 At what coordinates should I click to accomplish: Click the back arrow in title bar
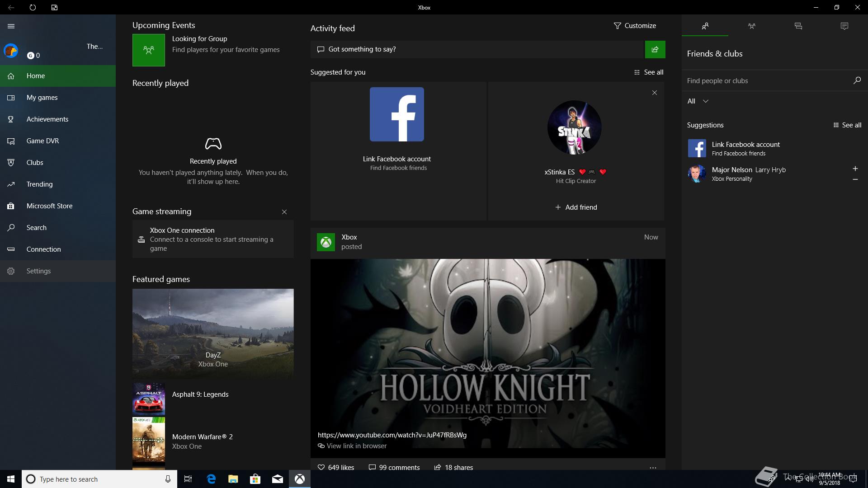coord(11,7)
